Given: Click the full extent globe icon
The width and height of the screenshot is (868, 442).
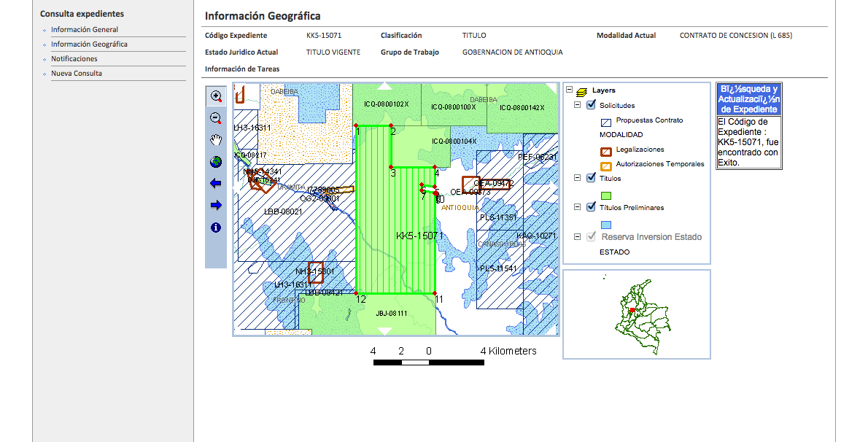Looking at the screenshot, I should [216, 162].
